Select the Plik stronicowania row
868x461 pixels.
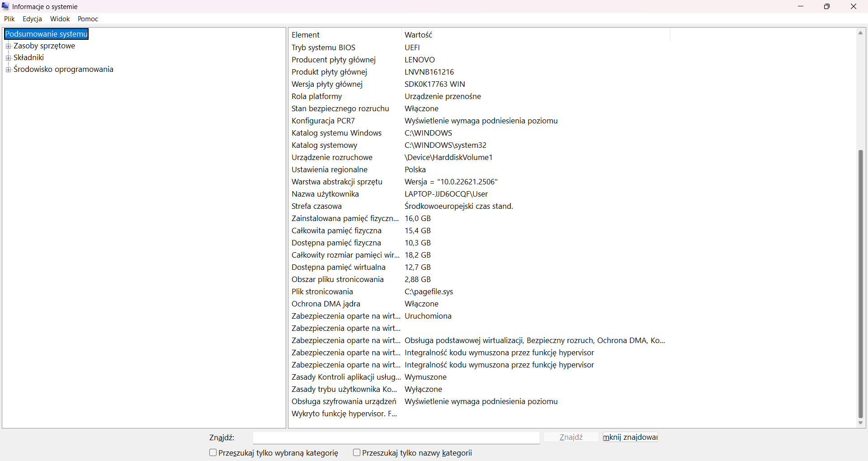click(x=479, y=292)
